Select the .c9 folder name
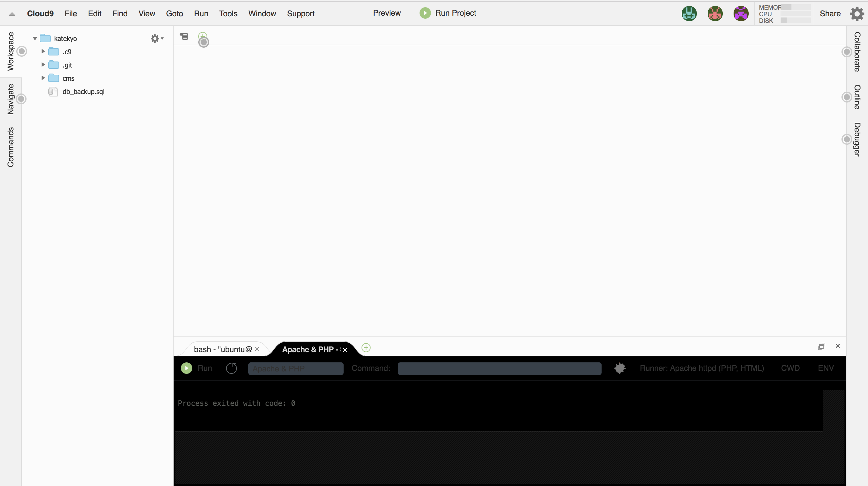868x486 pixels. [67, 52]
